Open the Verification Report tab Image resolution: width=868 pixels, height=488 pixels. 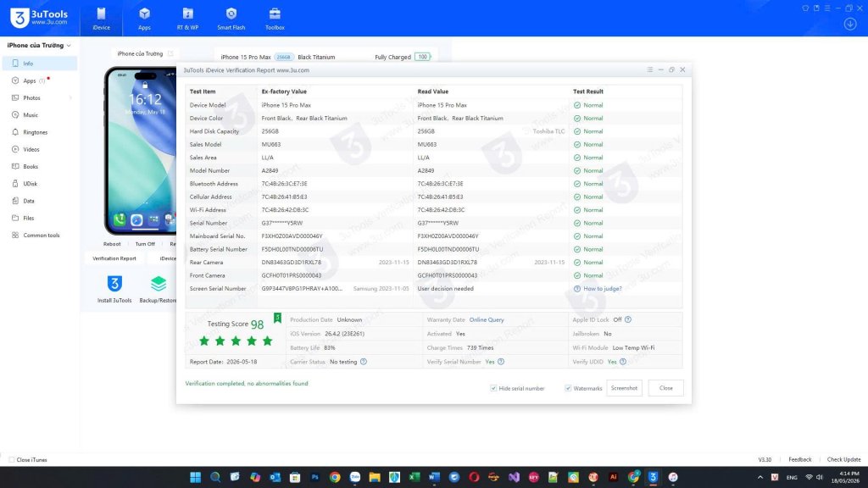(114, 258)
